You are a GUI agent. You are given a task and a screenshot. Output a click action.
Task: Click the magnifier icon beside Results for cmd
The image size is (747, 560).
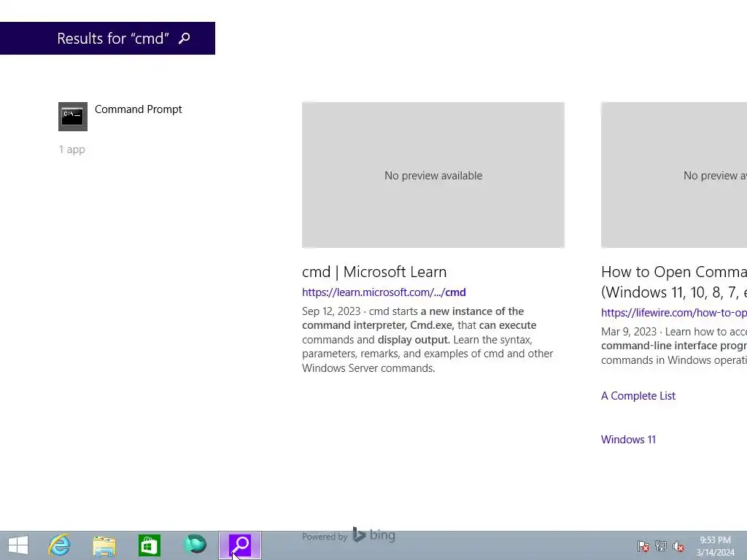point(185,38)
